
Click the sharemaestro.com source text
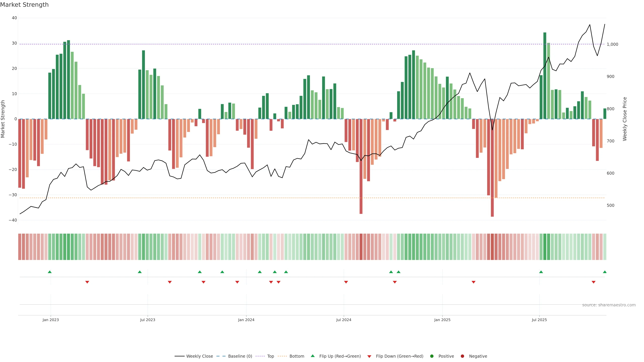pyautogui.click(x=609, y=305)
